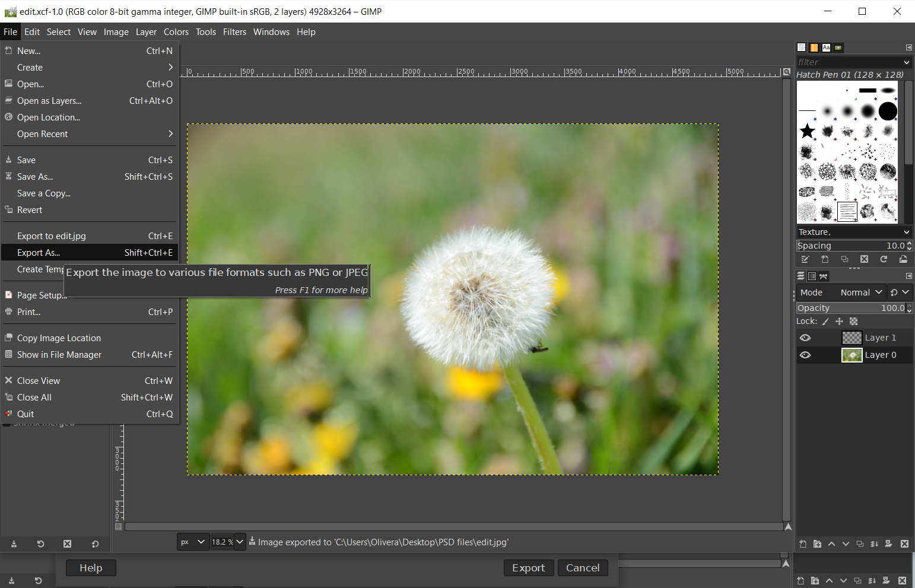Select the black star brush thumbnail

[807, 131]
